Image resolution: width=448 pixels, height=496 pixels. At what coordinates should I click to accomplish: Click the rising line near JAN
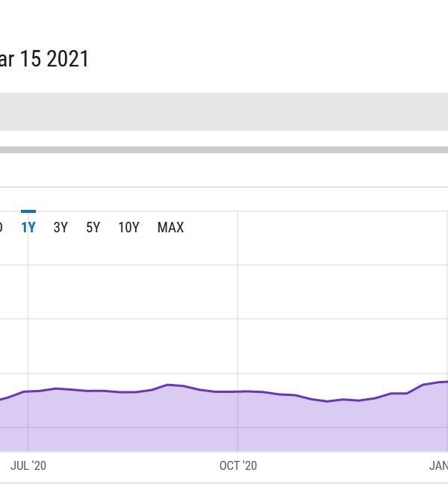coord(424,385)
